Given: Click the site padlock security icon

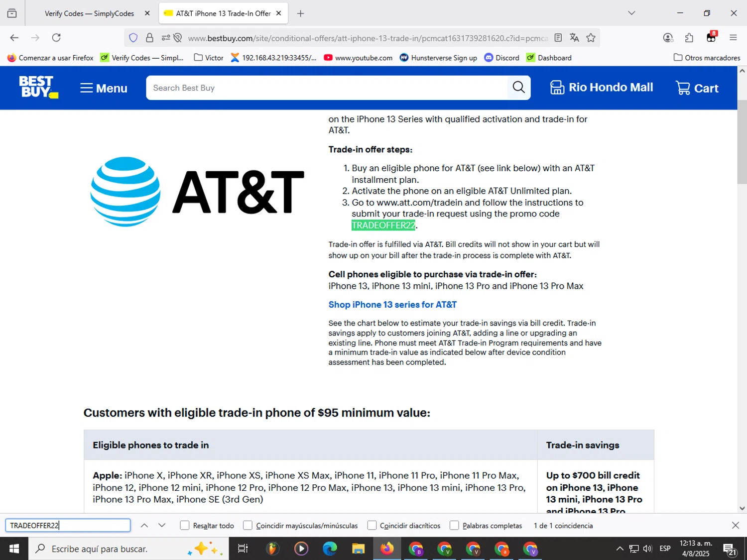Looking at the screenshot, I should pos(149,38).
